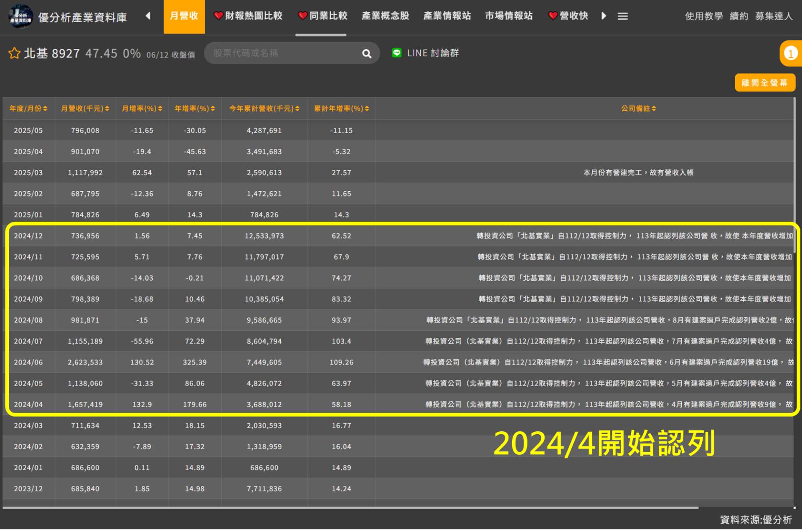Open the 產業情報站 tab
Screen dimensions: 802x532
click(447, 16)
